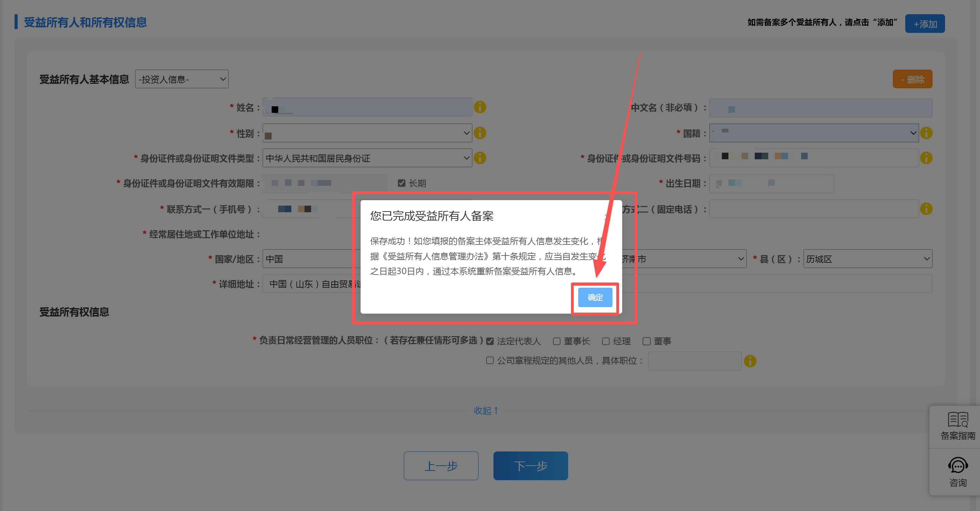Click the info icon beside 国籍 dropdown
The height and width of the screenshot is (511, 980).
tap(926, 133)
